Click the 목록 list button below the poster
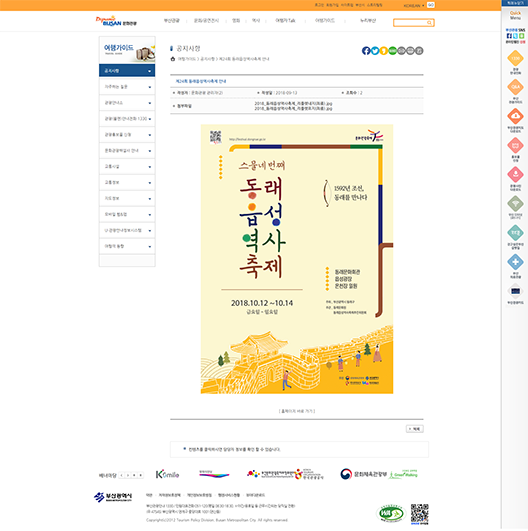The width and height of the screenshot is (528, 531). click(x=415, y=429)
